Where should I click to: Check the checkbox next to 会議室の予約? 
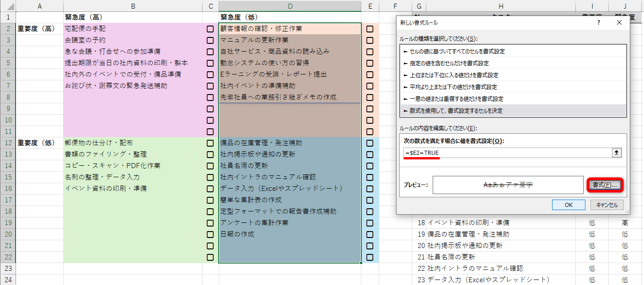[210, 39]
